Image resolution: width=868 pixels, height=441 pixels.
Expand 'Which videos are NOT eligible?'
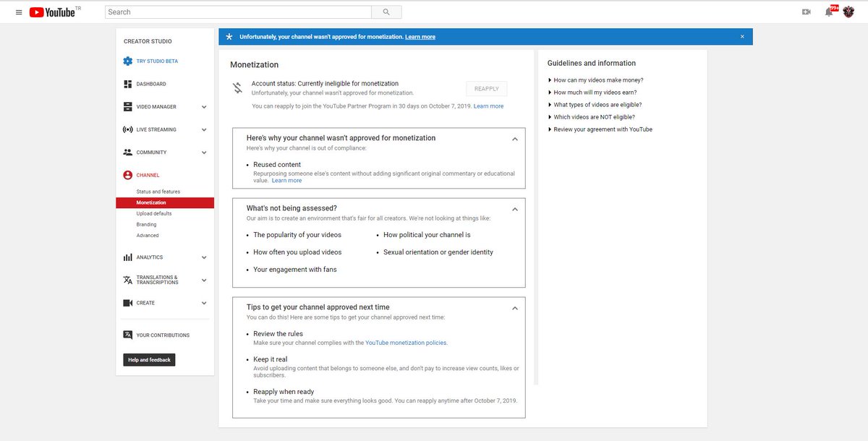pos(592,117)
